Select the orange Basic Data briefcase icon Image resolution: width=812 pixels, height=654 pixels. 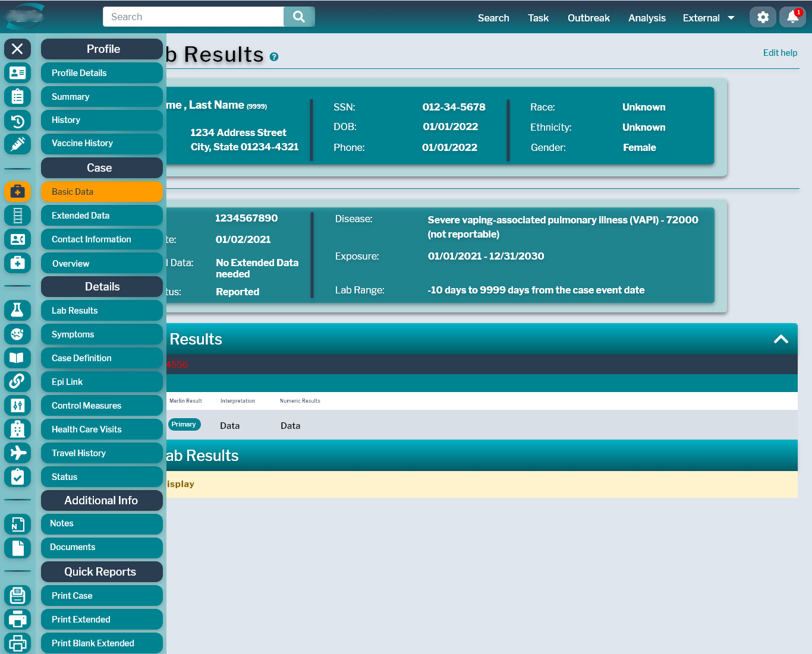point(17,191)
